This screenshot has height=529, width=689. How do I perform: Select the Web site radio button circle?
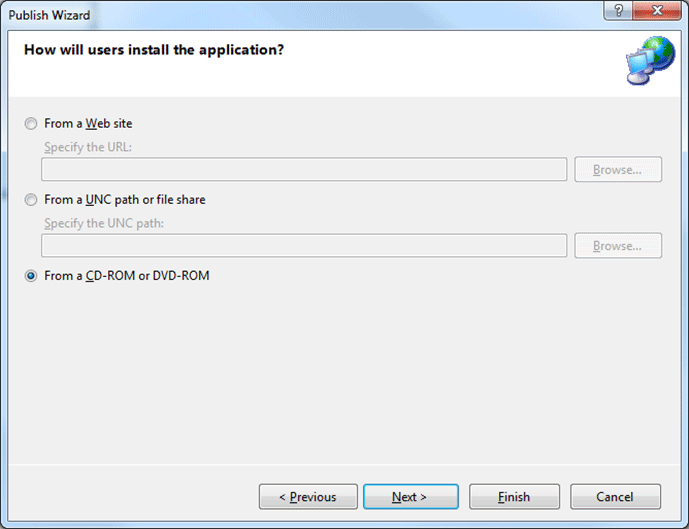pyautogui.click(x=31, y=124)
